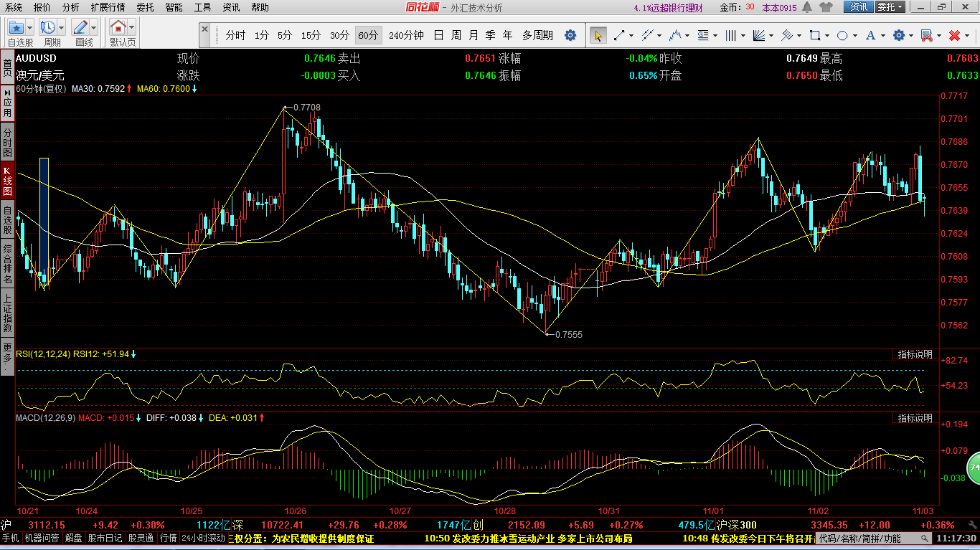Open the 报价 menu
Viewport: 980px width, 550px height.
pyautogui.click(x=42, y=7)
